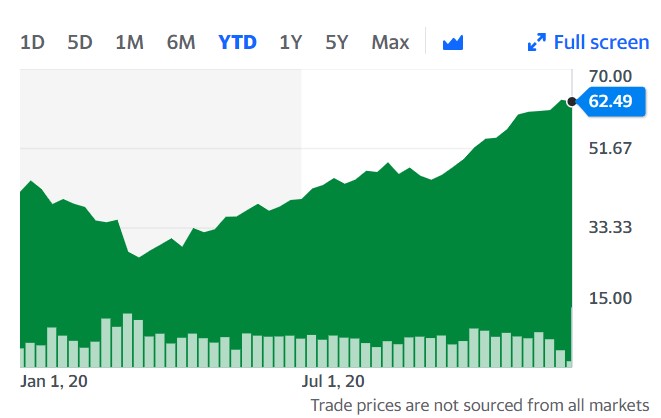View the 5Y price chart

(x=337, y=42)
